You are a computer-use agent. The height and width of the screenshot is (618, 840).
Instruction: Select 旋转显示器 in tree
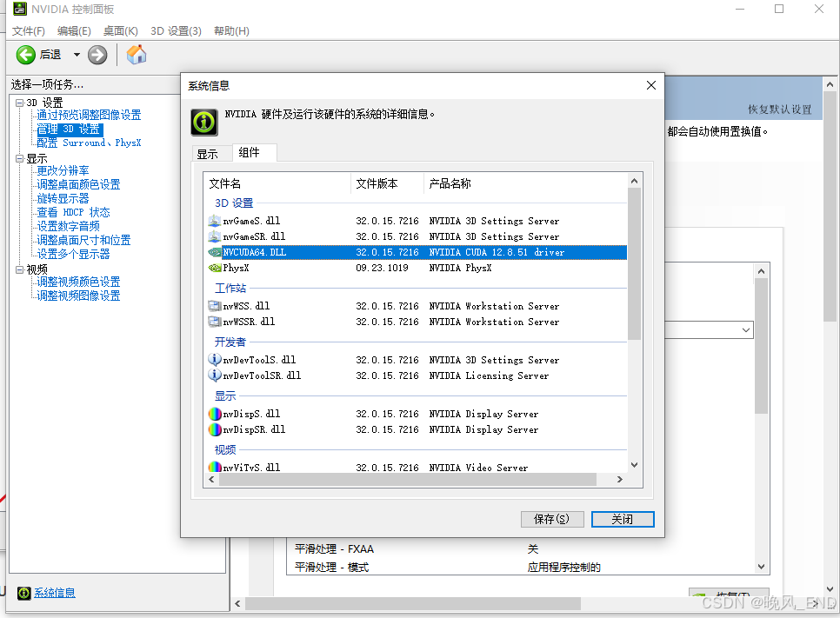pyautogui.click(x=63, y=199)
